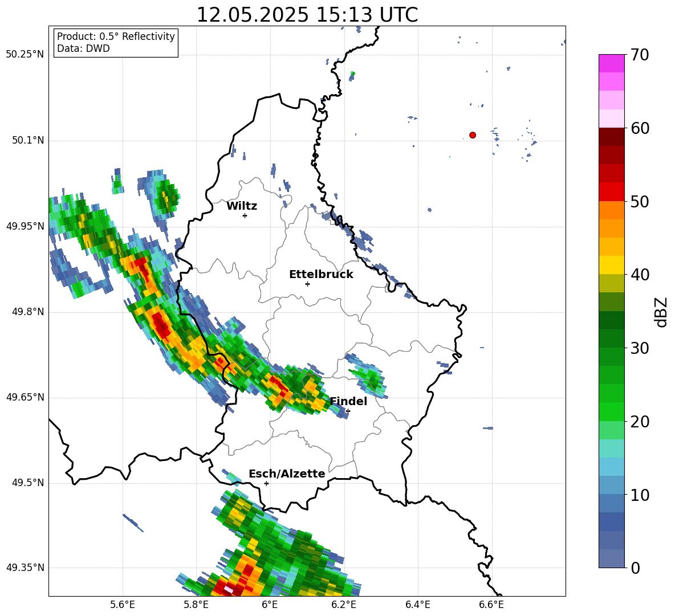The width and height of the screenshot is (675, 616).
Task: Click the 5.6°E longitude label
Action: pos(123,605)
